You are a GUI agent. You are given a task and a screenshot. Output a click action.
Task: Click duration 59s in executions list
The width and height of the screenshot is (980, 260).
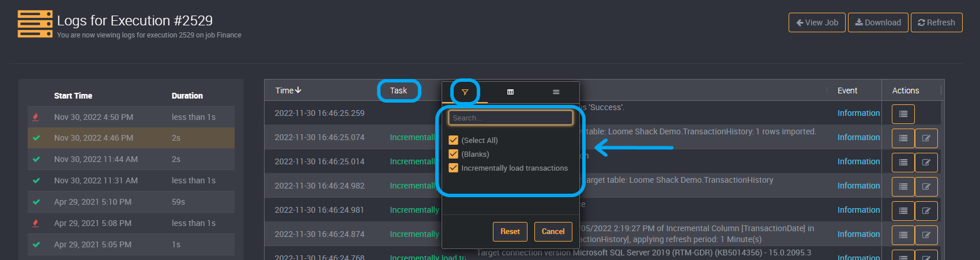click(x=178, y=202)
